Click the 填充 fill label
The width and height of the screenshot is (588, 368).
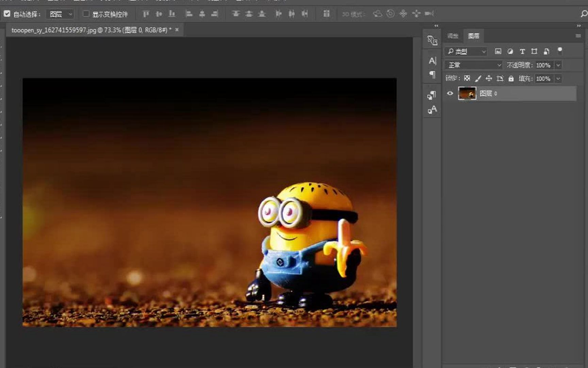(x=525, y=79)
